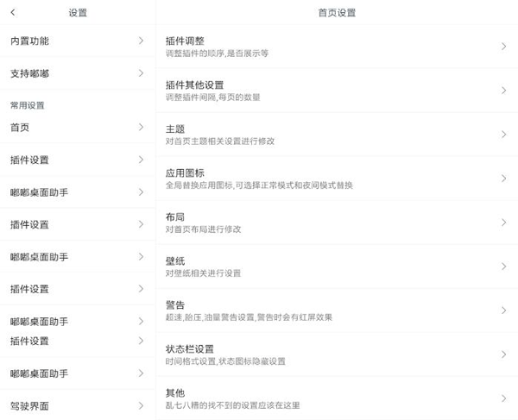Open the 警告 alert settings
518x420 pixels.
pos(175,305)
